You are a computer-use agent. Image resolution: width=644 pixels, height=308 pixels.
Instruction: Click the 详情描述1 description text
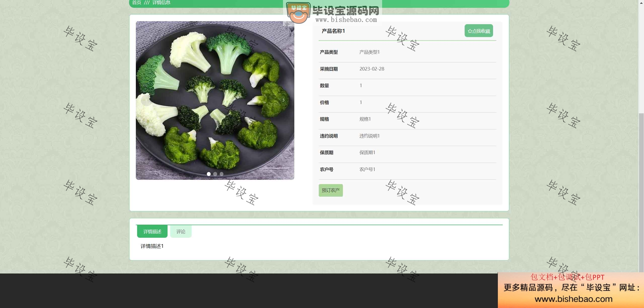pyautogui.click(x=152, y=246)
